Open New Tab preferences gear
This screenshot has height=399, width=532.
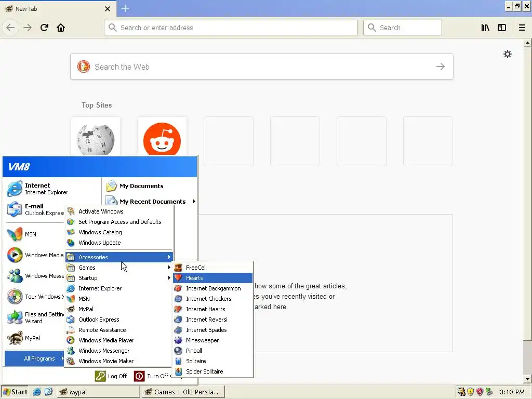coord(507,54)
